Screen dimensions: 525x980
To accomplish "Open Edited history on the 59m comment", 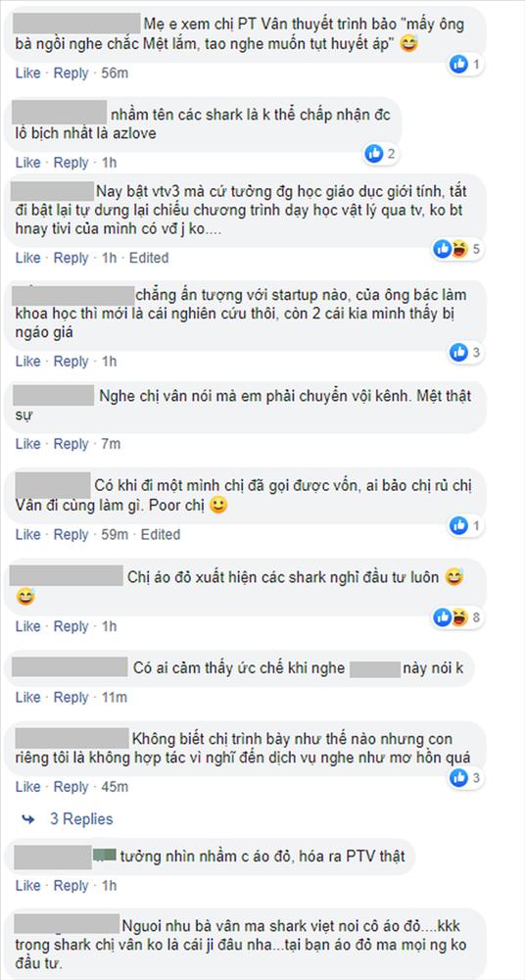I will point(160,534).
